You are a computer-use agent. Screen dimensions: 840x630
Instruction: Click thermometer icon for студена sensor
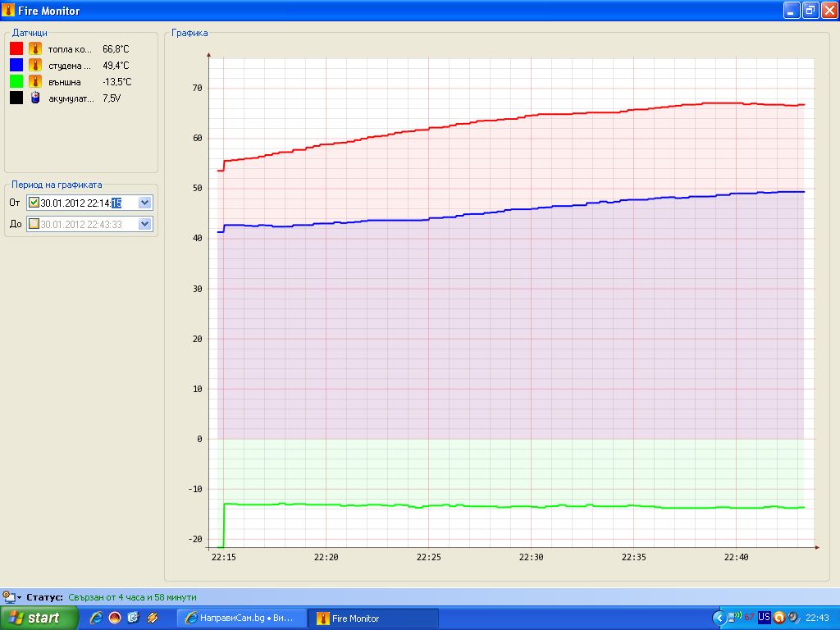point(35,66)
